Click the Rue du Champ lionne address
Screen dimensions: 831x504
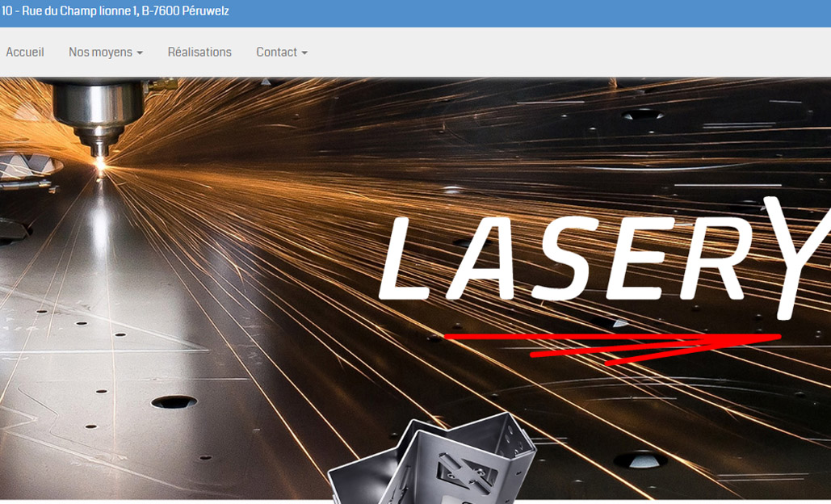[80, 11]
